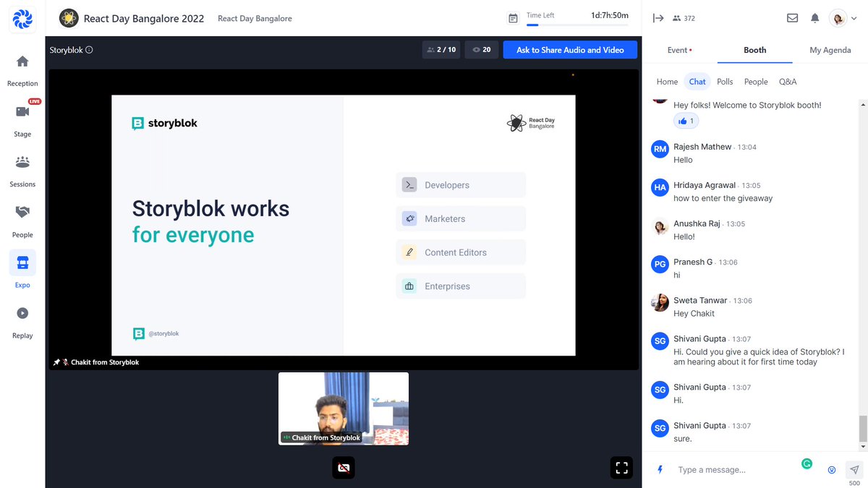Click Ask to Share Audio and Video

tap(570, 50)
